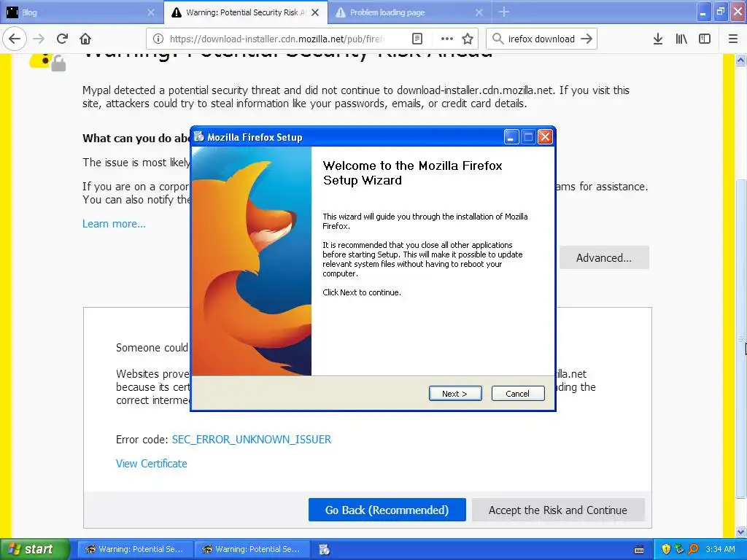
Task: Click the on-screen keyboard tray icon
Action: [x=639, y=550]
